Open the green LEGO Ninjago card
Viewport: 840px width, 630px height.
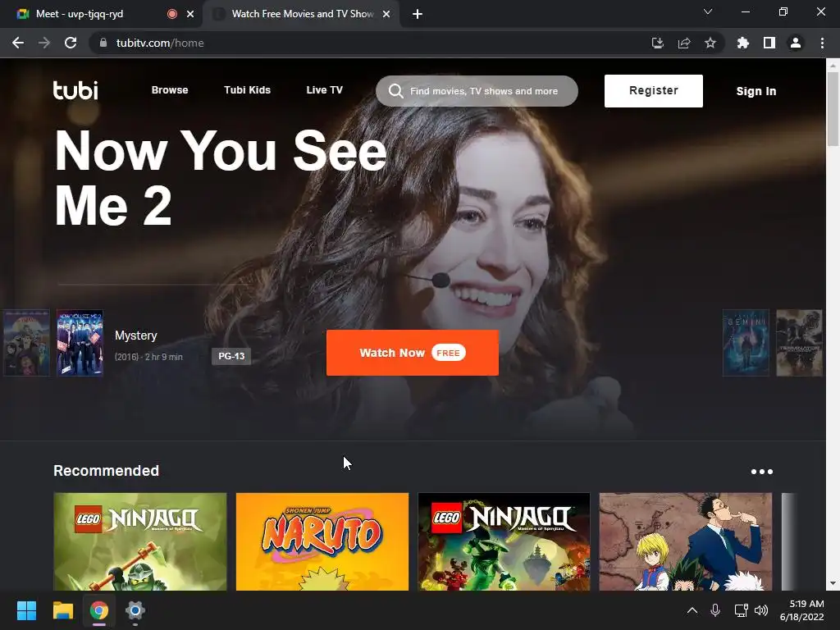coord(139,541)
